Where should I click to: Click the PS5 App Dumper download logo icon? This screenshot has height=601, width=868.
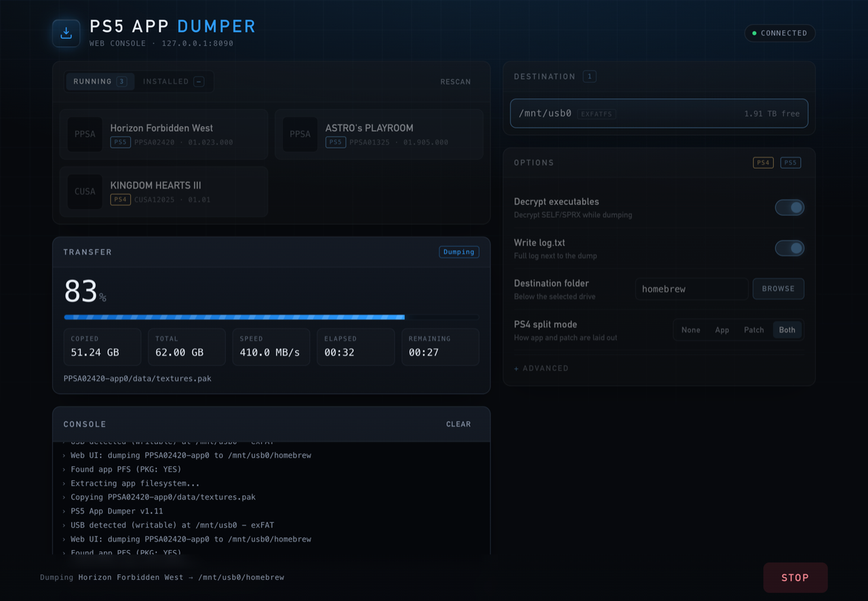(66, 33)
